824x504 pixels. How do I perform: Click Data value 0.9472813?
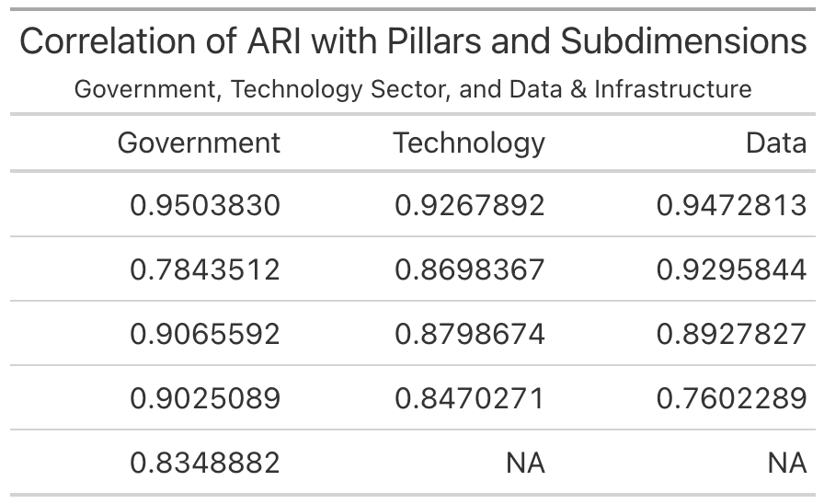point(731,204)
